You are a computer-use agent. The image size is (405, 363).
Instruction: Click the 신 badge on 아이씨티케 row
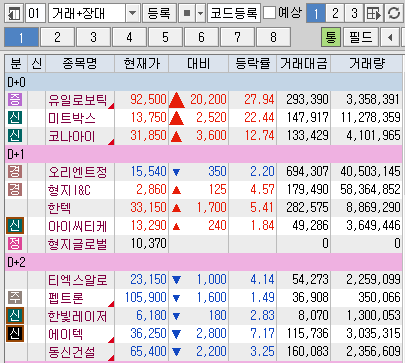pyautogui.click(x=15, y=226)
